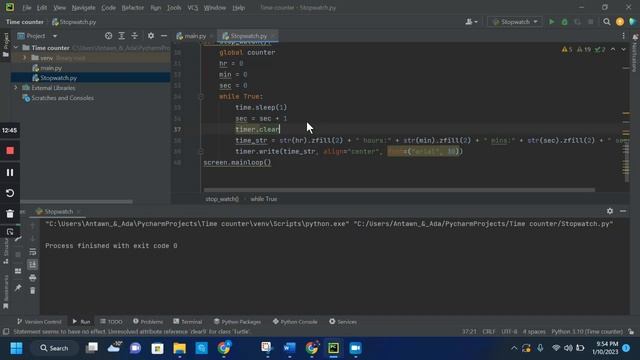Delete the recording with trash icon
640x360 pixels.
pyautogui.click(x=10, y=213)
